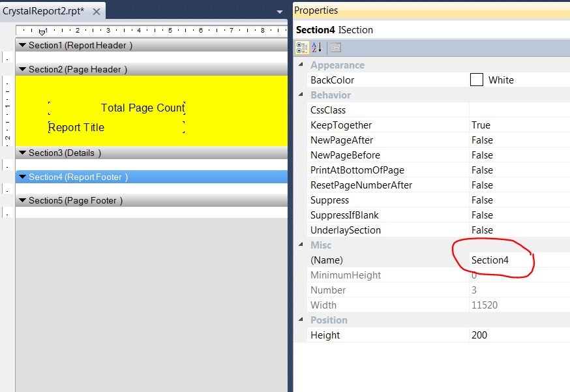Select the (Name) property label
This screenshot has height=392, width=570.
click(x=327, y=260)
